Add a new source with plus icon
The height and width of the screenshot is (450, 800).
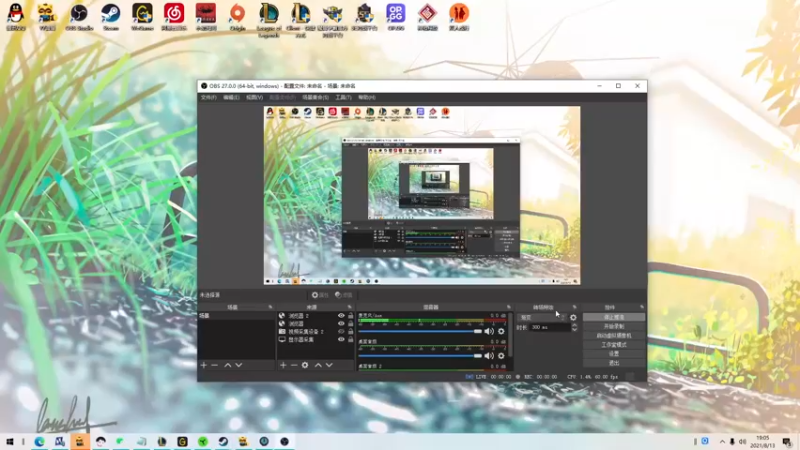[x=283, y=365]
